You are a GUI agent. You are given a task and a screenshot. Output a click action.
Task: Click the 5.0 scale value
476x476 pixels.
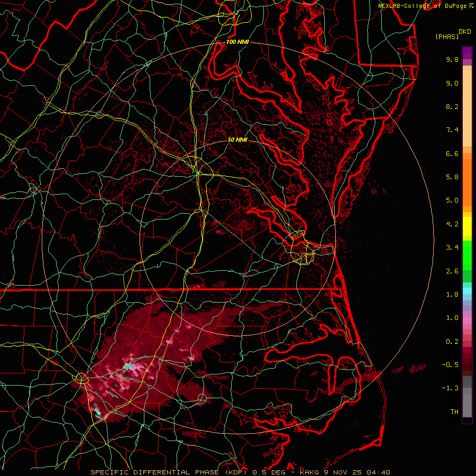coord(452,200)
